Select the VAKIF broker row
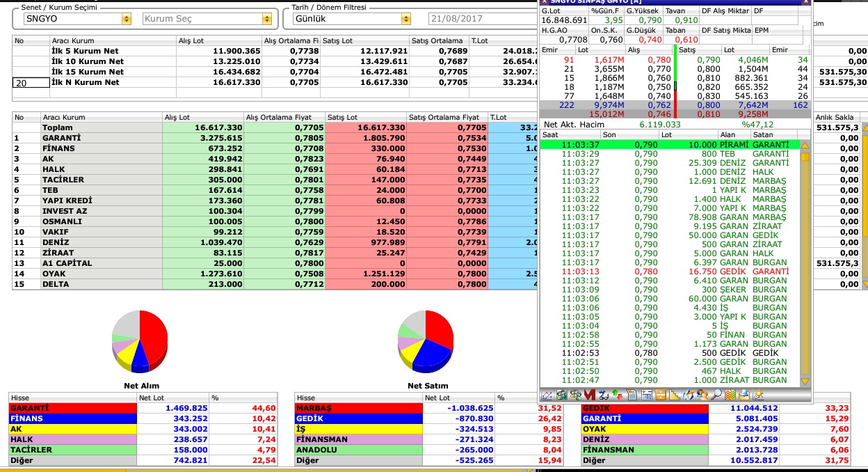Image resolution: width=868 pixels, height=472 pixels. (273, 232)
